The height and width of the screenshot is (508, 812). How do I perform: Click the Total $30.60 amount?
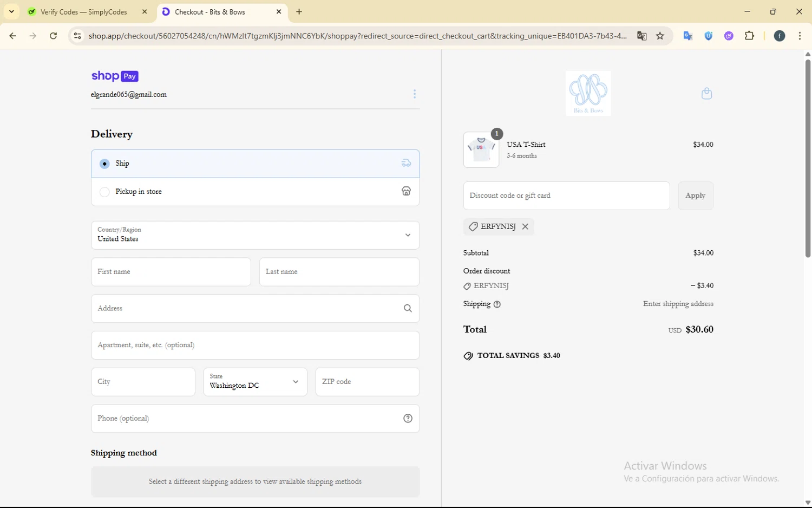coord(699,329)
